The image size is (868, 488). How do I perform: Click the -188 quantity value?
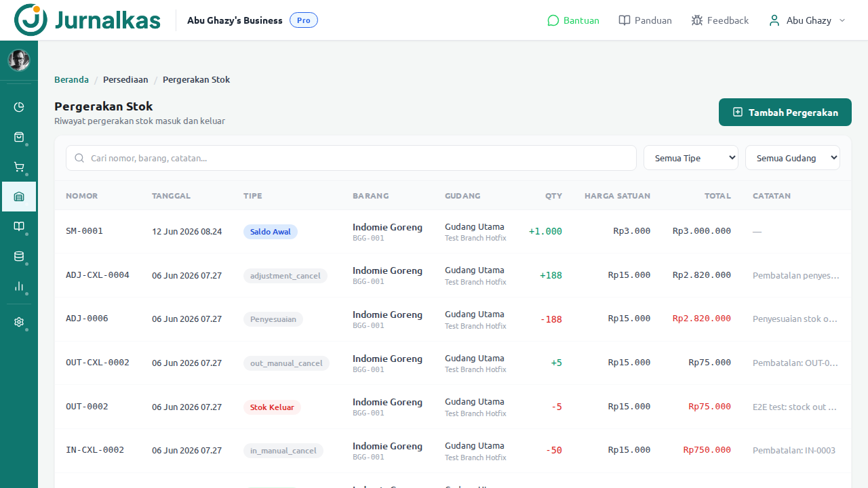coord(551,319)
